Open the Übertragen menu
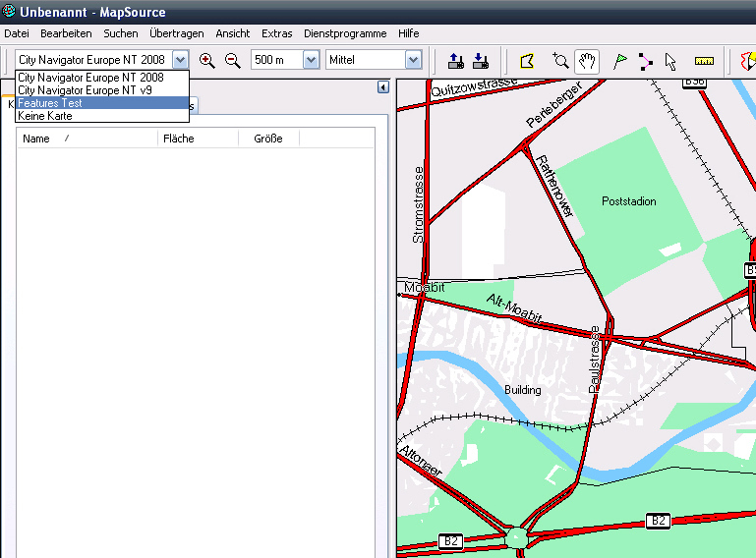756x558 pixels. (175, 33)
